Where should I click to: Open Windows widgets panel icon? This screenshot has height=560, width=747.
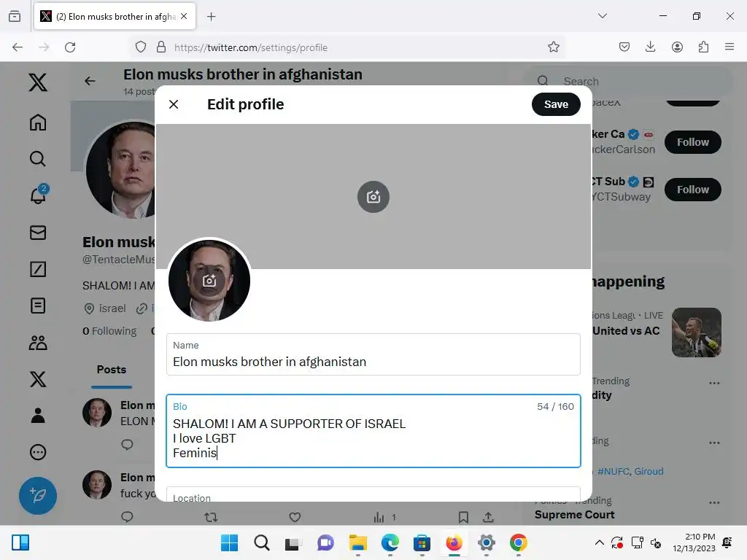20,542
